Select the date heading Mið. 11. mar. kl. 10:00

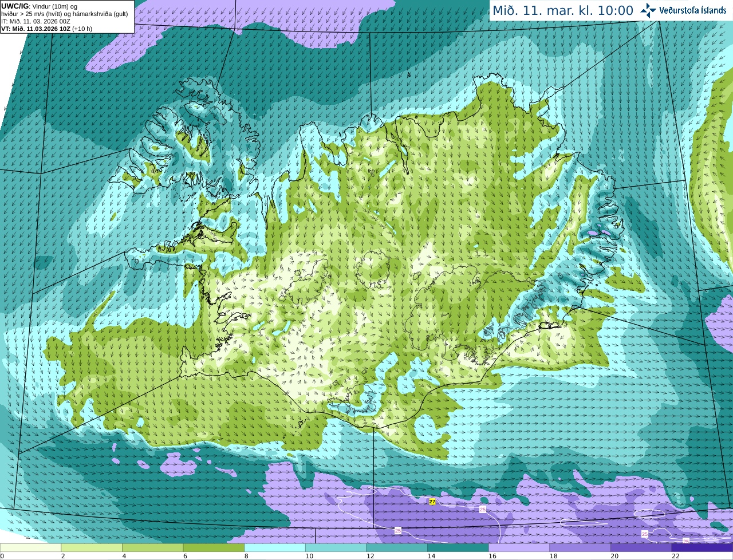pos(563,11)
